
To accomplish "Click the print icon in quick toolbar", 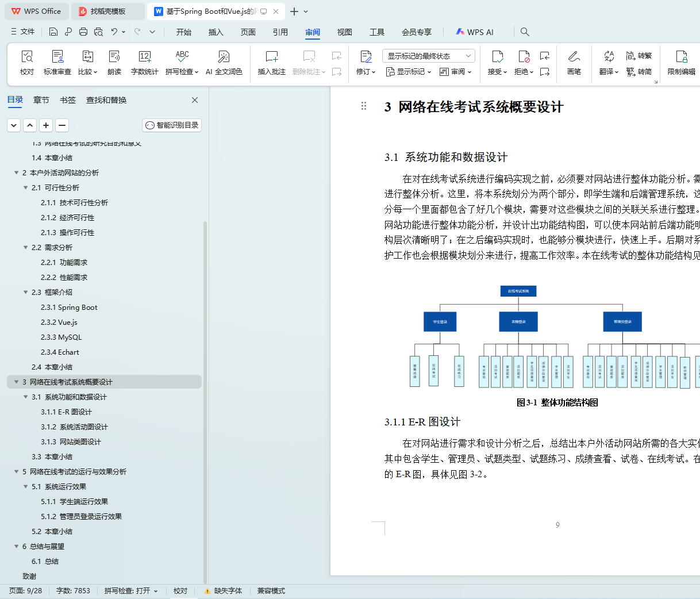I will pos(83,32).
